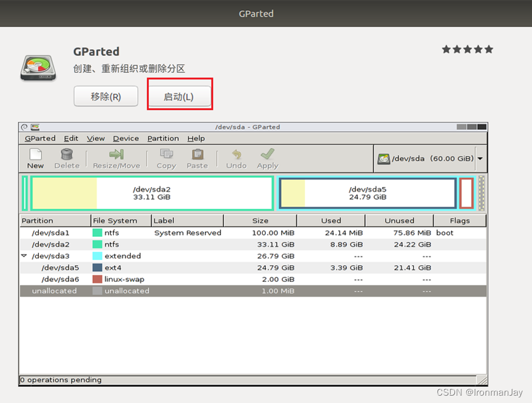Screen dimensions: 532x403
Task: Click the GParted application icon
Action: tap(38, 68)
